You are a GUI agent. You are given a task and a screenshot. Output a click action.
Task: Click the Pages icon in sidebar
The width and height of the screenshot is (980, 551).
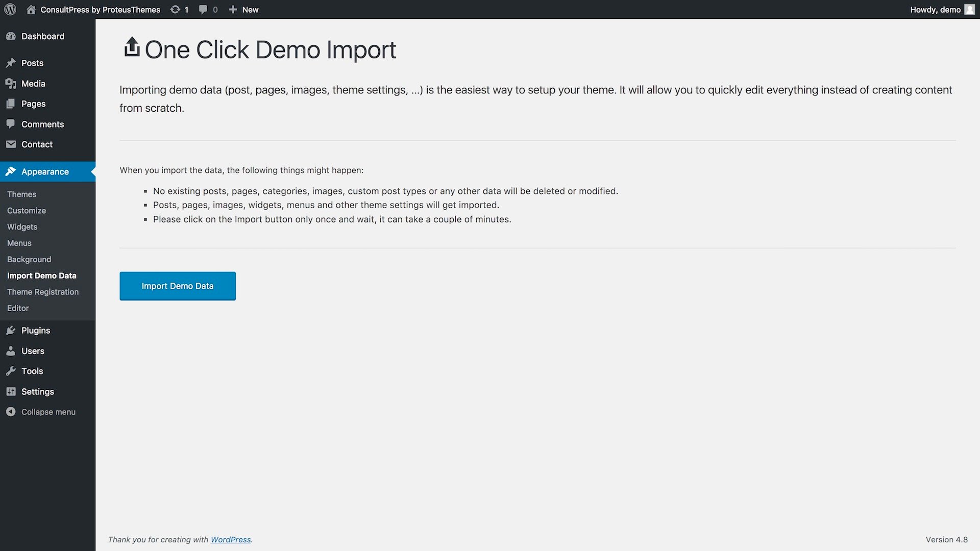pos(11,104)
